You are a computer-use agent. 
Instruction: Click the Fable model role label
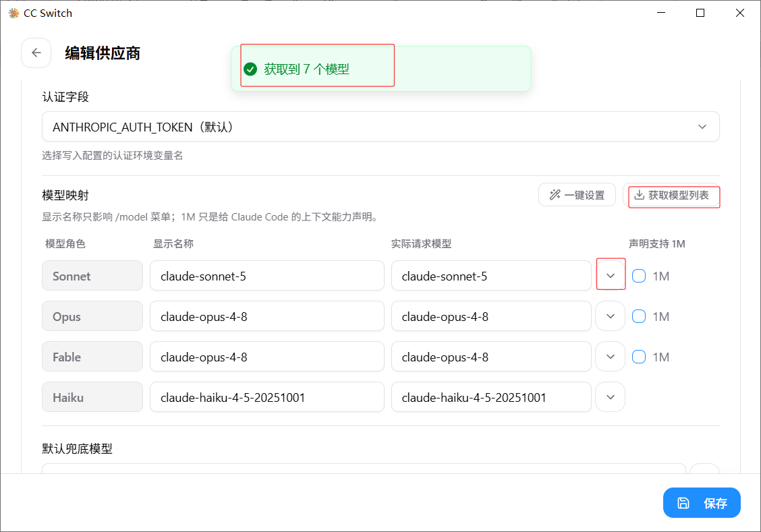click(x=92, y=357)
